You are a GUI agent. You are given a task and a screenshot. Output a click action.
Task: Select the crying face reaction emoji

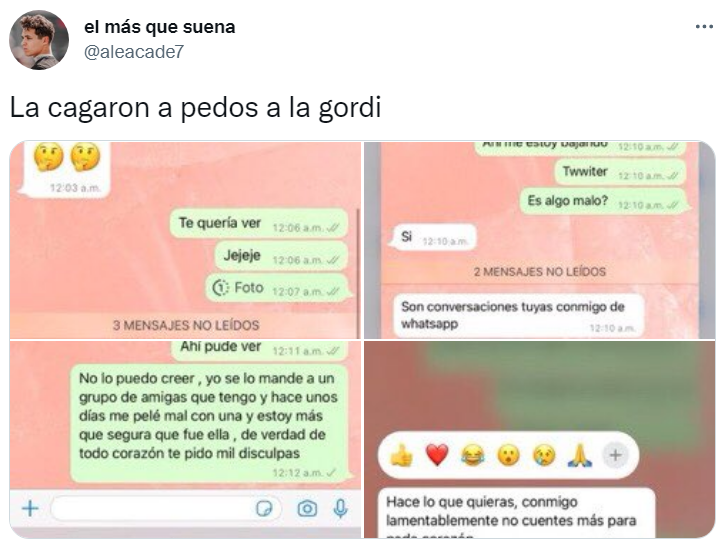point(544,456)
